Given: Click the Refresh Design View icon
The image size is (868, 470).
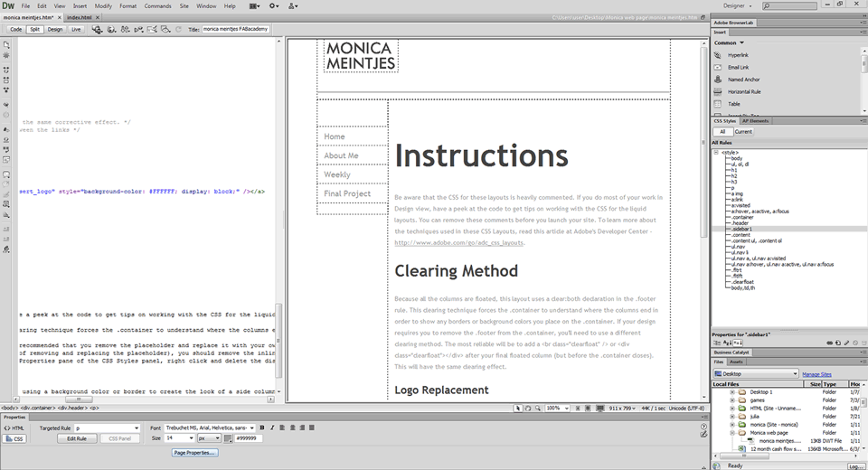Looking at the screenshot, I should 178,29.
